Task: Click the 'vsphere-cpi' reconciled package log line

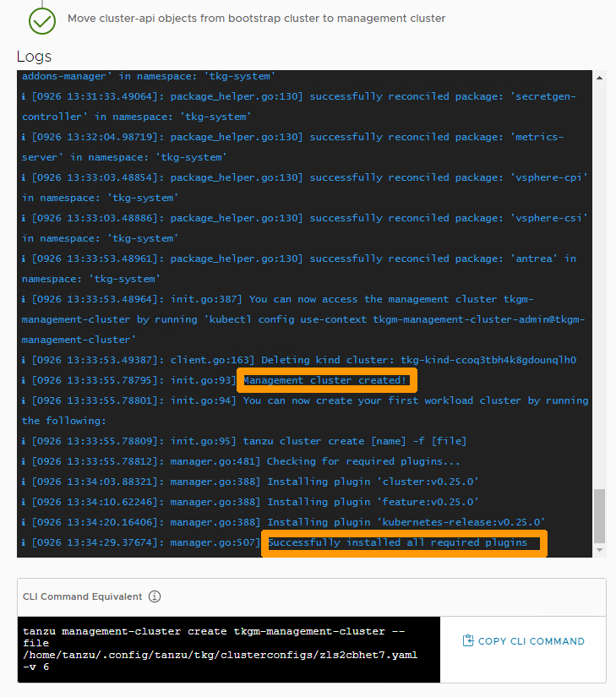Action: [x=305, y=188]
